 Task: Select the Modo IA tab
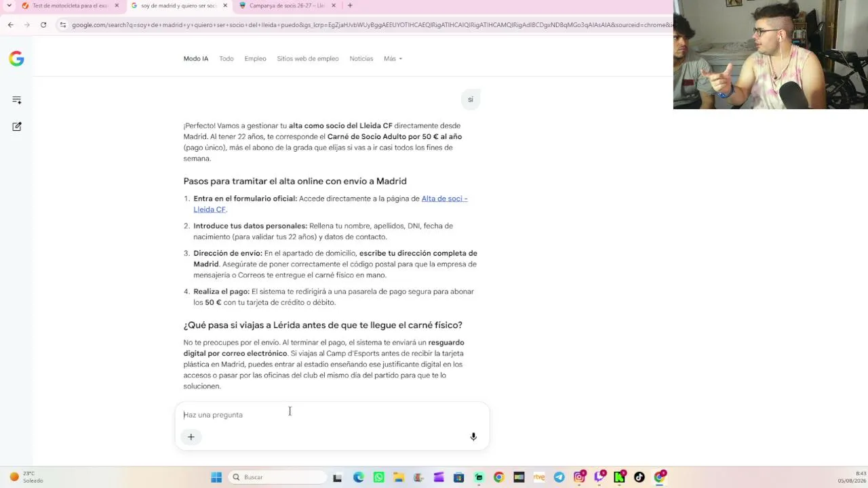(x=196, y=59)
